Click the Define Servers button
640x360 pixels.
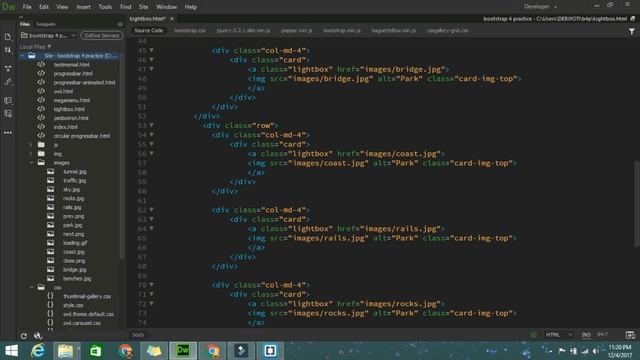click(102, 36)
